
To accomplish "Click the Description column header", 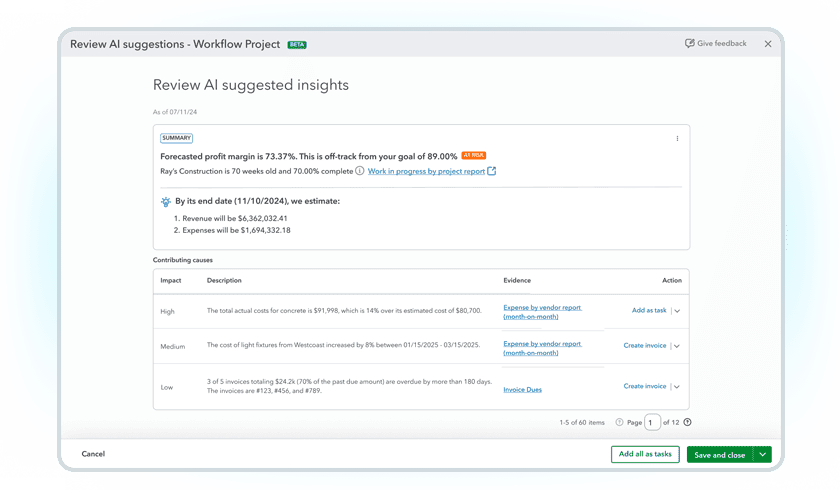I will point(224,281).
